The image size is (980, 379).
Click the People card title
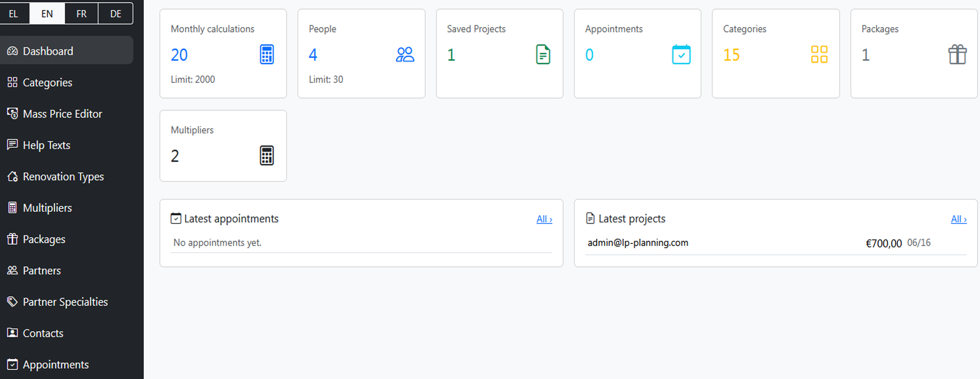[x=322, y=29]
